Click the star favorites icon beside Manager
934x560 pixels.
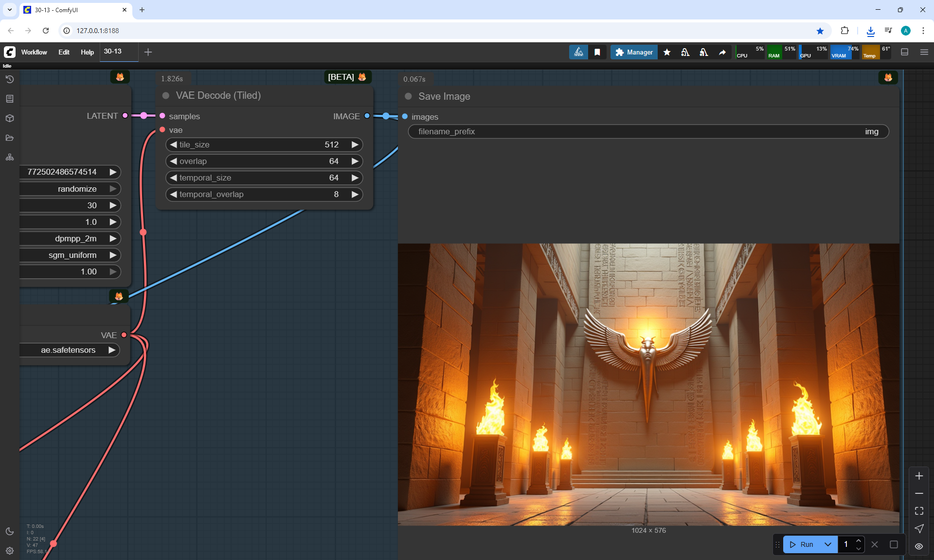tap(667, 52)
